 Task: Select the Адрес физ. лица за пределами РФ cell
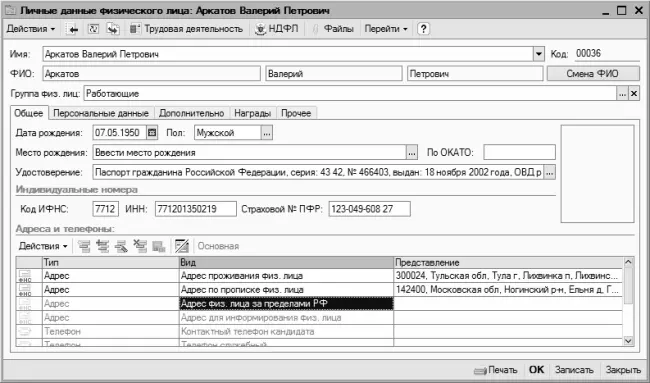[286, 304]
